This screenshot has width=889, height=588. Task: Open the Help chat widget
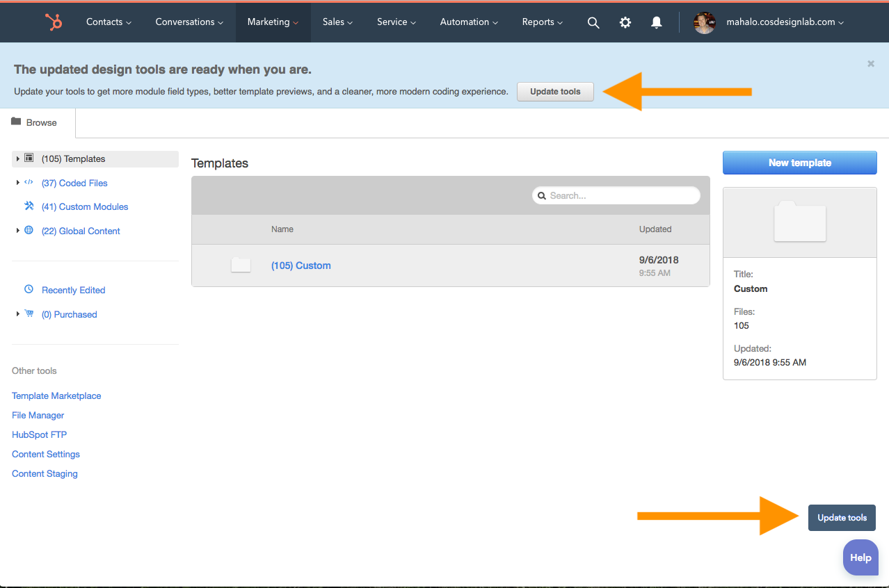click(860, 557)
